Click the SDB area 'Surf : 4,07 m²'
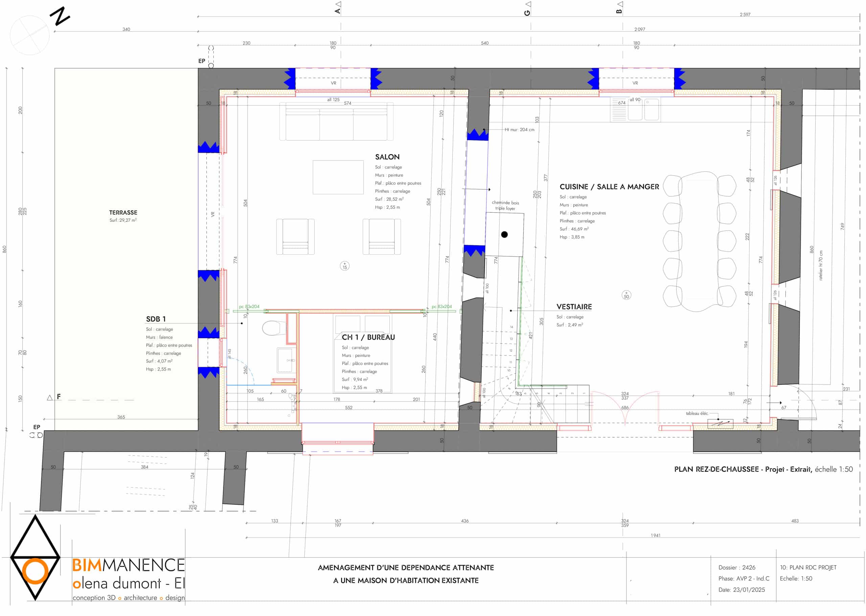This screenshot has height=616, width=866. pyautogui.click(x=159, y=361)
